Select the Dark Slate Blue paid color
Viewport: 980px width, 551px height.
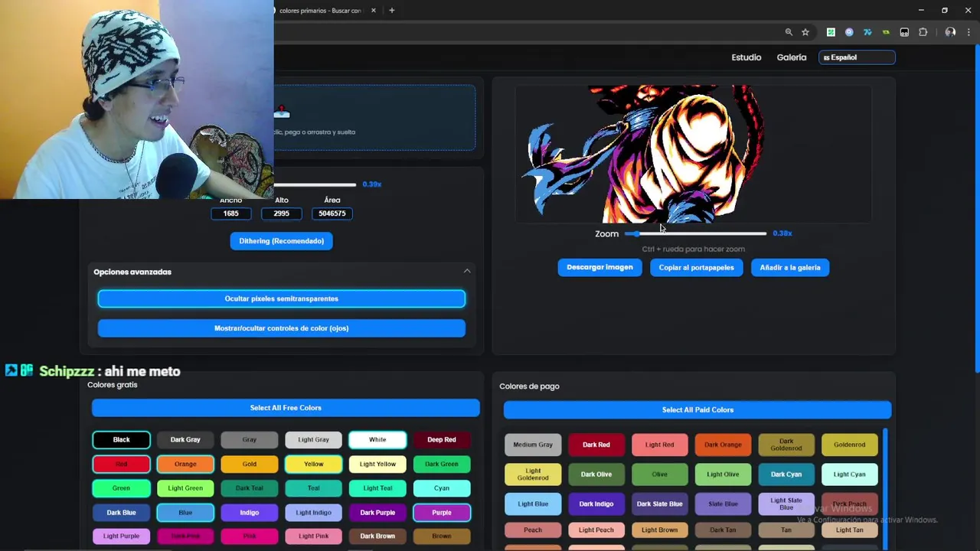point(659,504)
